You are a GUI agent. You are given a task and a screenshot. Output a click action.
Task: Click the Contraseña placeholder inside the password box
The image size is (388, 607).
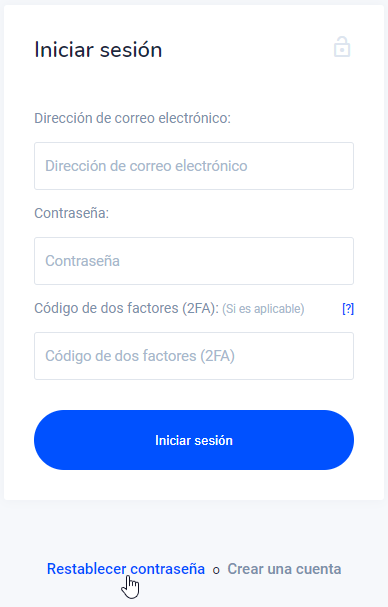(x=82, y=261)
